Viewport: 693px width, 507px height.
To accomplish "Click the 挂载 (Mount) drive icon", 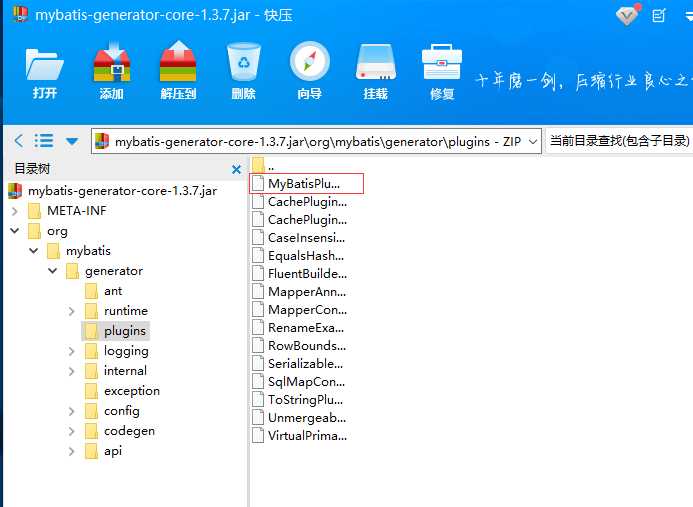I will point(376,71).
